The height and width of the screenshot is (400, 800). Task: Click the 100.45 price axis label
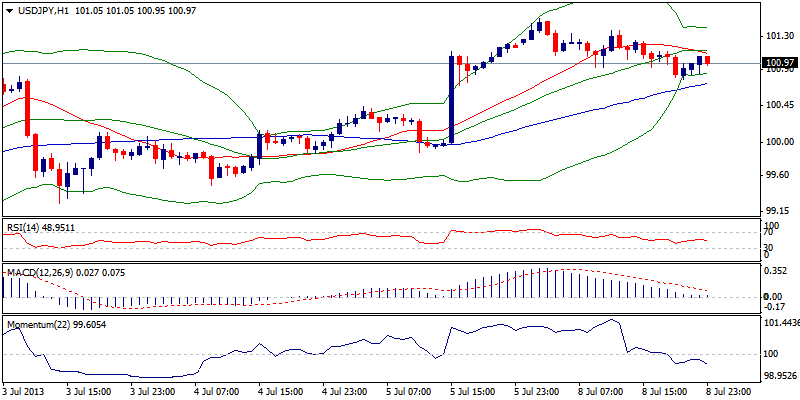777,105
